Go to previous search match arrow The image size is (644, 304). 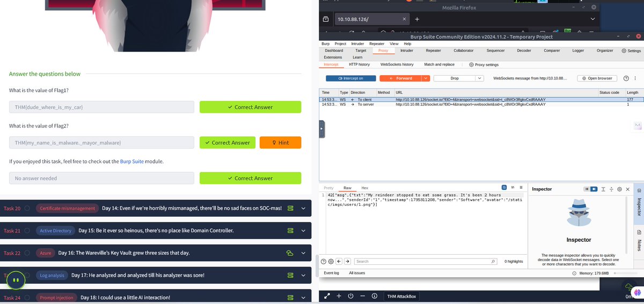click(x=339, y=261)
